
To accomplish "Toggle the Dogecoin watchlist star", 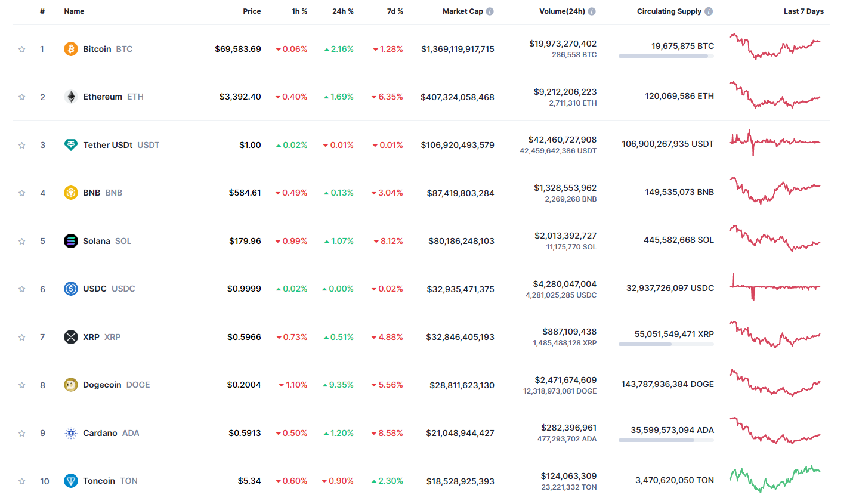I will click(22, 385).
